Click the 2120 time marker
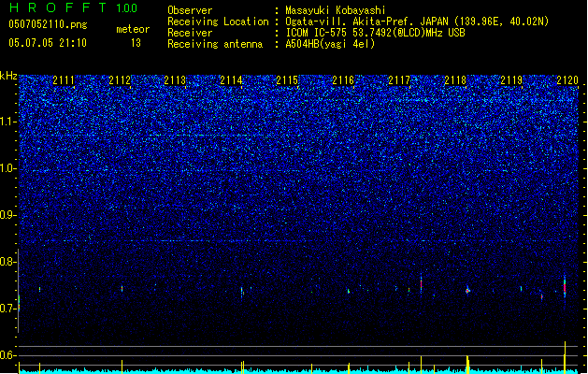 click(x=567, y=80)
